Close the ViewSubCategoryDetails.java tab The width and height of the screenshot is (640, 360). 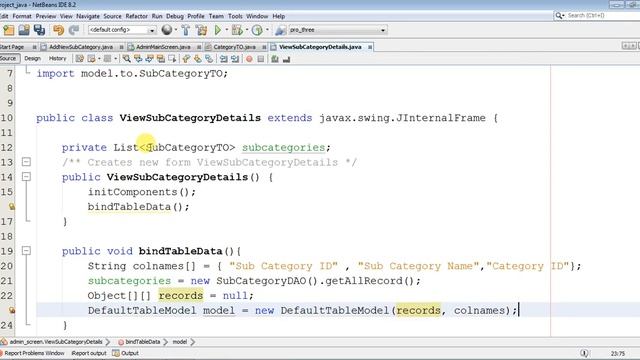coord(370,47)
